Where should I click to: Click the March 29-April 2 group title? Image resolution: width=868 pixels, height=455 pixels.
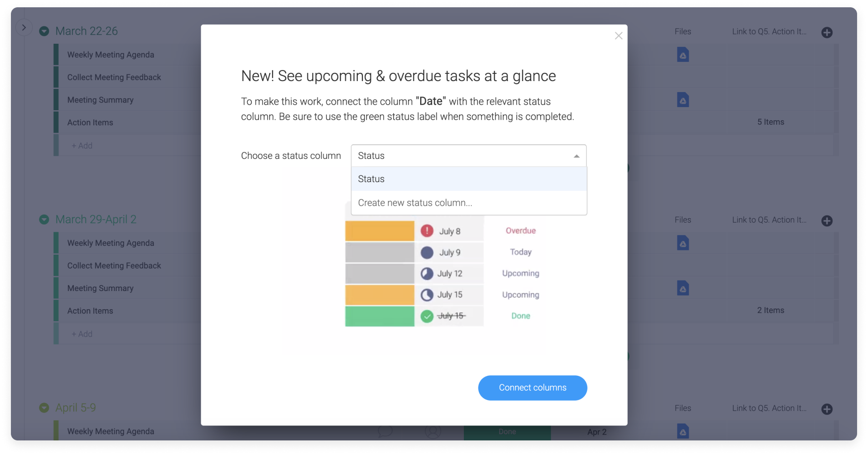click(96, 220)
